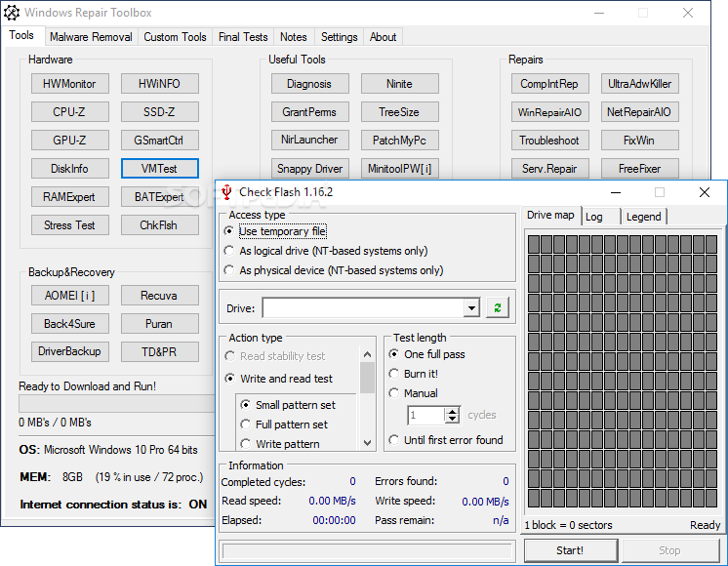This screenshot has width=728, height=566.
Task: Switch to Drive map tab
Action: (550, 215)
